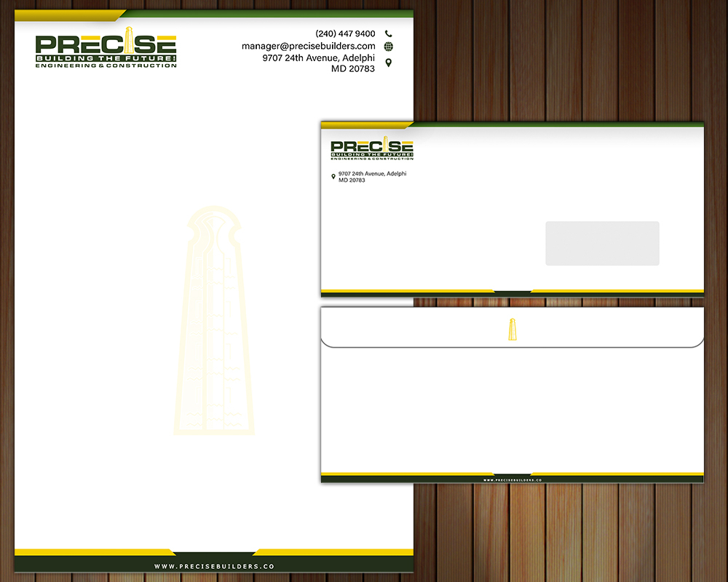Select the BUILDING THE FUTURE tagline
The height and width of the screenshot is (582, 728).
click(106, 57)
